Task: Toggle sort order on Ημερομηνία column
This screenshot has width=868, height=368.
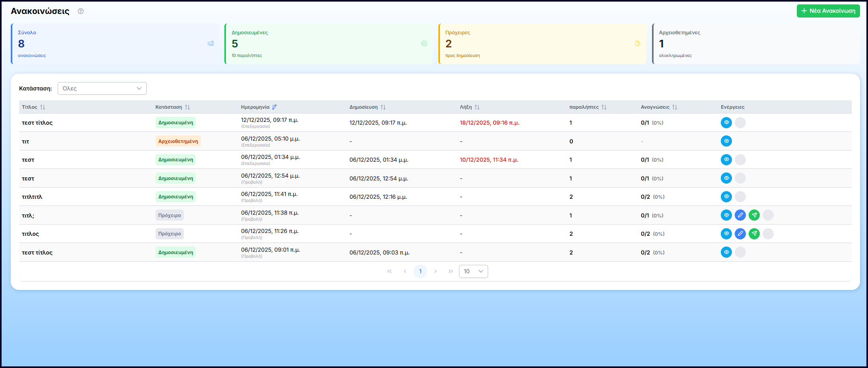Action: click(274, 107)
